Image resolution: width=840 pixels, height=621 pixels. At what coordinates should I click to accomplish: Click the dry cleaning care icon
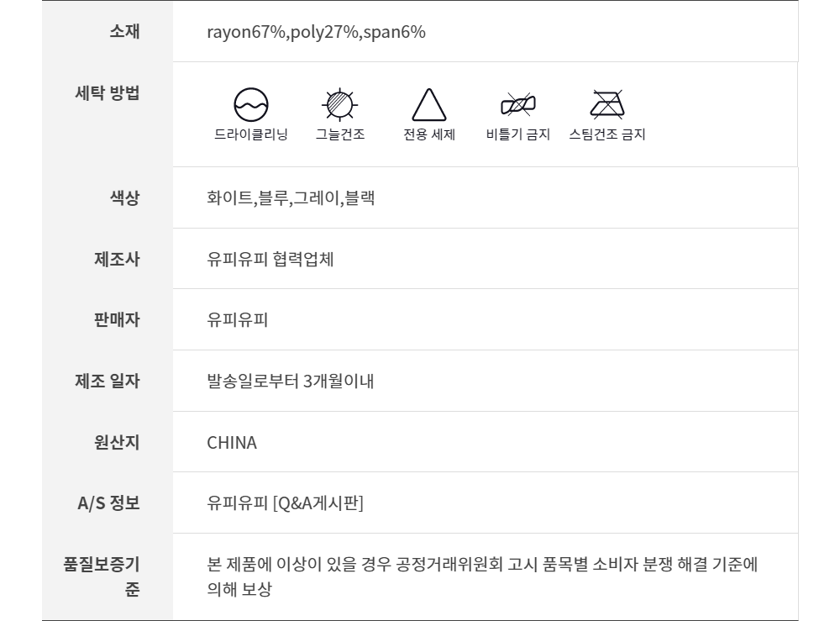pyautogui.click(x=250, y=105)
